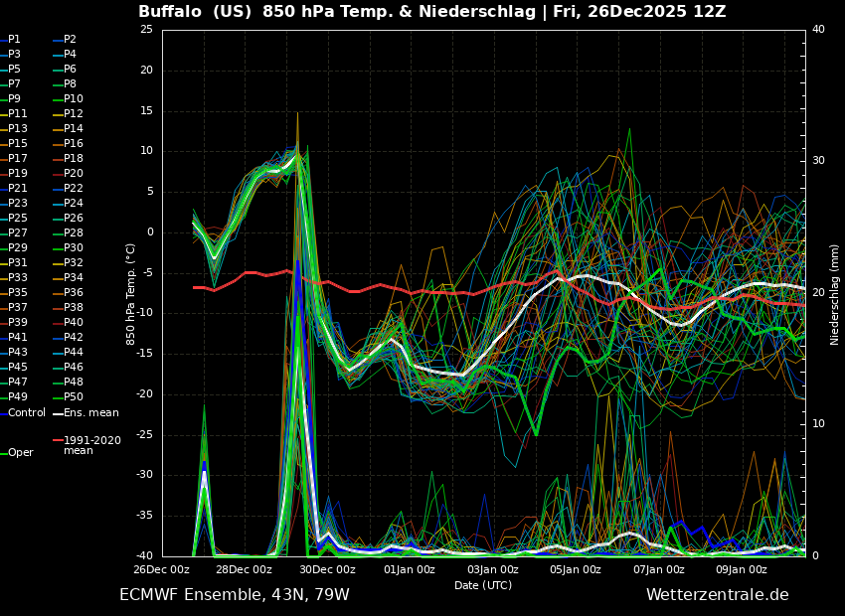Click the red line marker beside 1991-2020 mean

59,440
